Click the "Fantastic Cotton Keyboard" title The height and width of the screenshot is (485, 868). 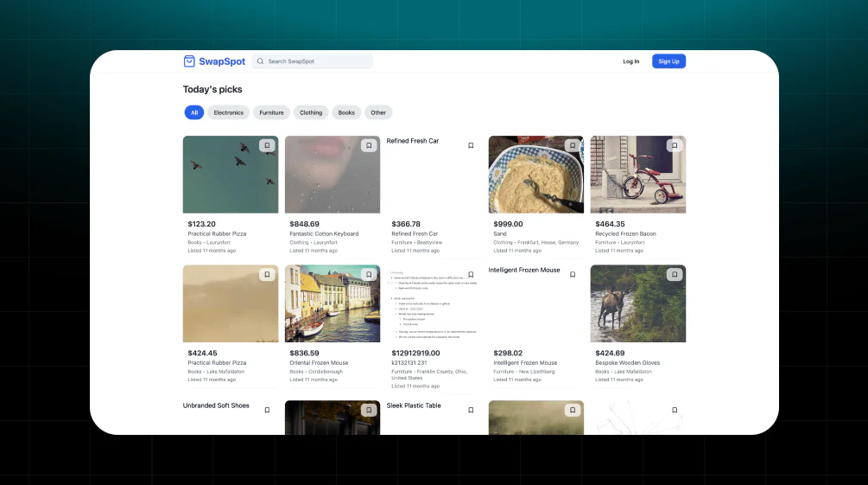pyautogui.click(x=324, y=234)
